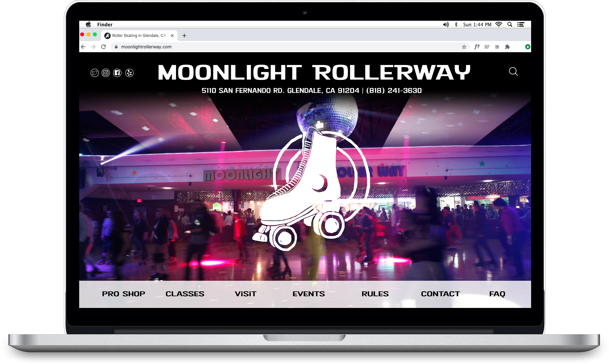Viewport: 609px width, 364px height.
Task: Bookmark page with star icon
Action: click(x=464, y=47)
